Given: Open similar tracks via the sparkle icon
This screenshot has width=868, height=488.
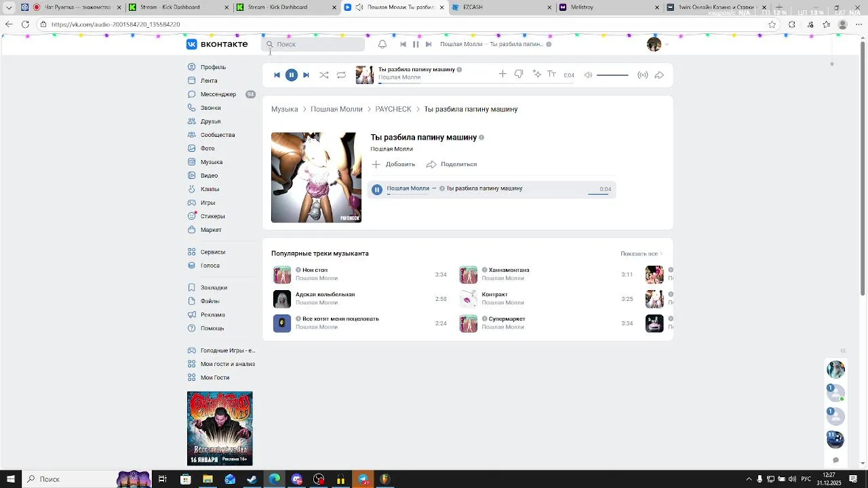Looking at the screenshot, I should tap(536, 74).
